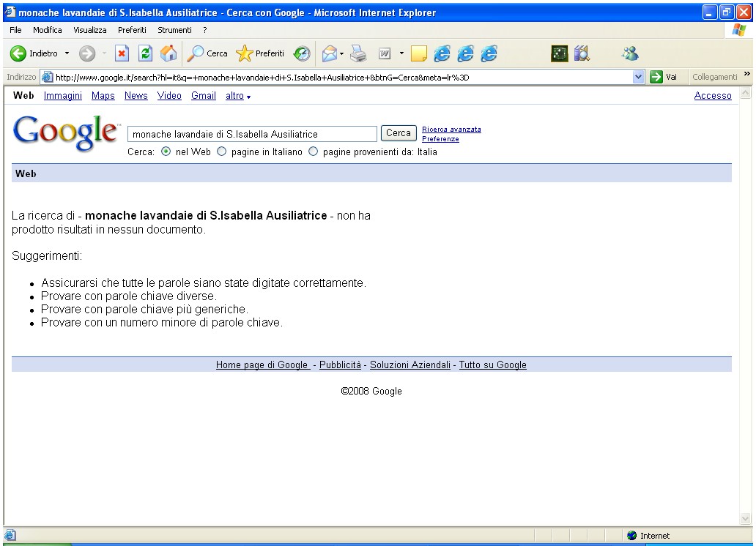The image size is (756, 546).
Task: Click the Google logo
Action: [x=66, y=132]
